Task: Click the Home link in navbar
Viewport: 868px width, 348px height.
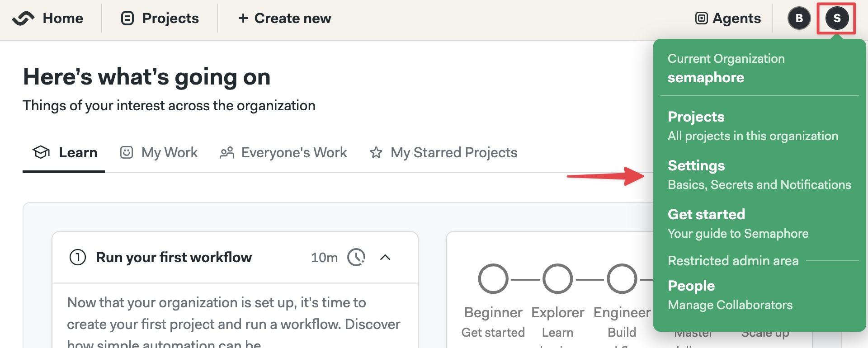Action: click(x=63, y=19)
